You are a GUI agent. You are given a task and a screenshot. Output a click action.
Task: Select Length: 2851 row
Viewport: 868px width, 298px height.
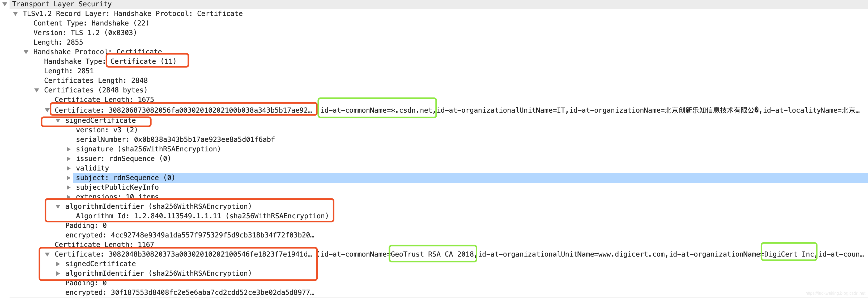[x=69, y=71]
